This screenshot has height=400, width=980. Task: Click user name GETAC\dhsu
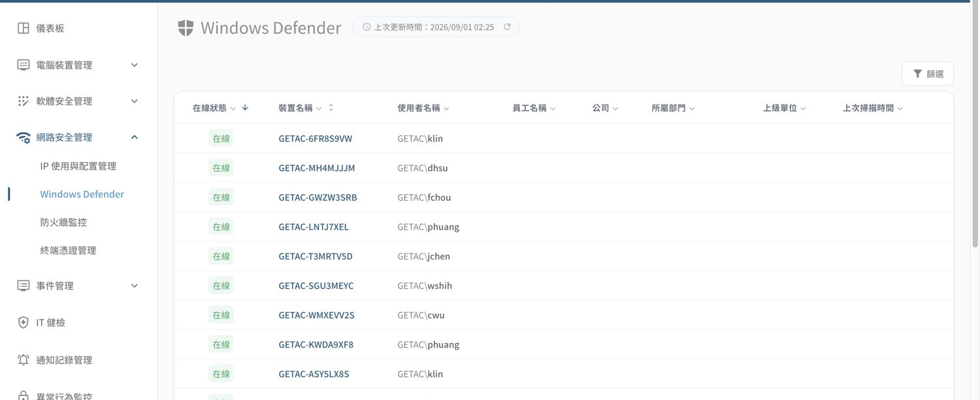[x=423, y=168]
